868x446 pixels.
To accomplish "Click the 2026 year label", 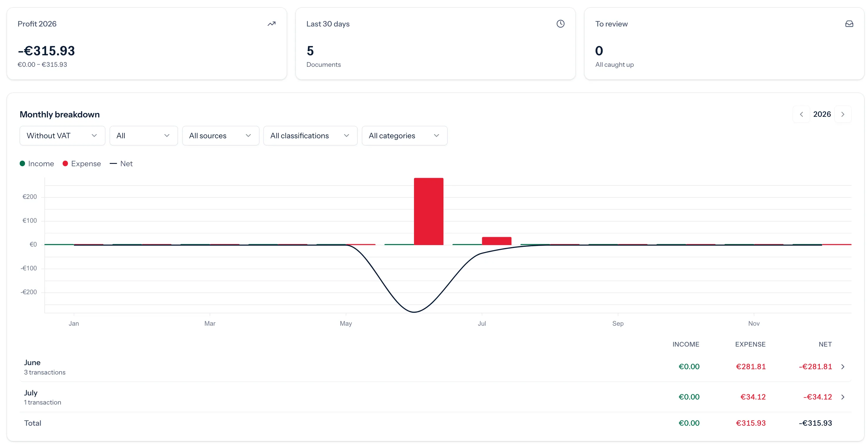I will (x=822, y=114).
